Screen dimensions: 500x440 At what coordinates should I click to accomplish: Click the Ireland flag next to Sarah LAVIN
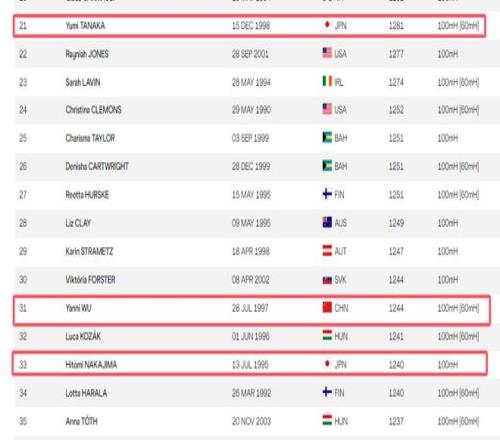coord(327,81)
